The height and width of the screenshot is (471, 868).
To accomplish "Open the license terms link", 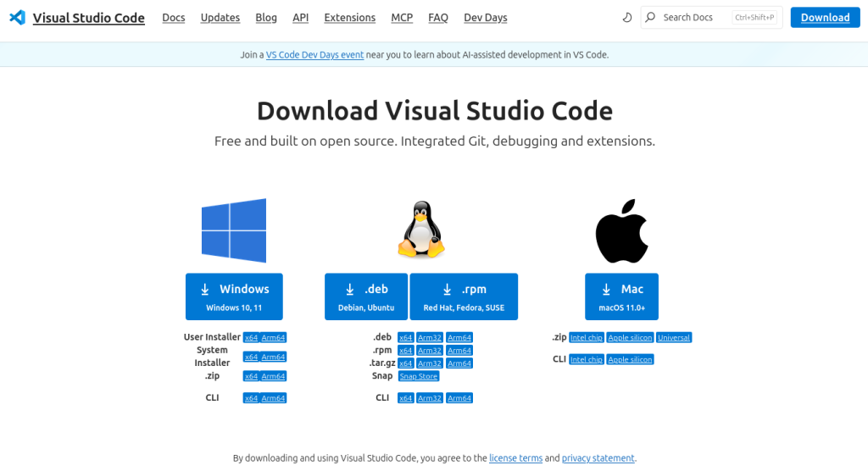I will click(515, 458).
